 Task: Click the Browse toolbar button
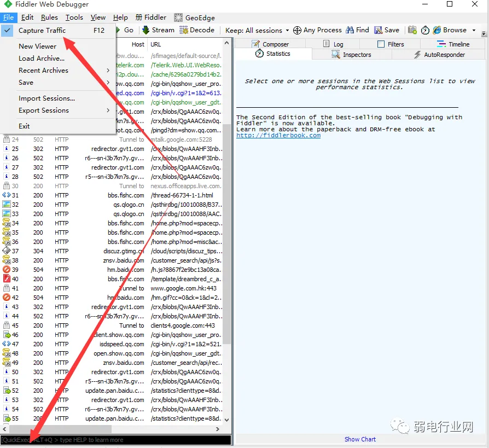(450, 30)
